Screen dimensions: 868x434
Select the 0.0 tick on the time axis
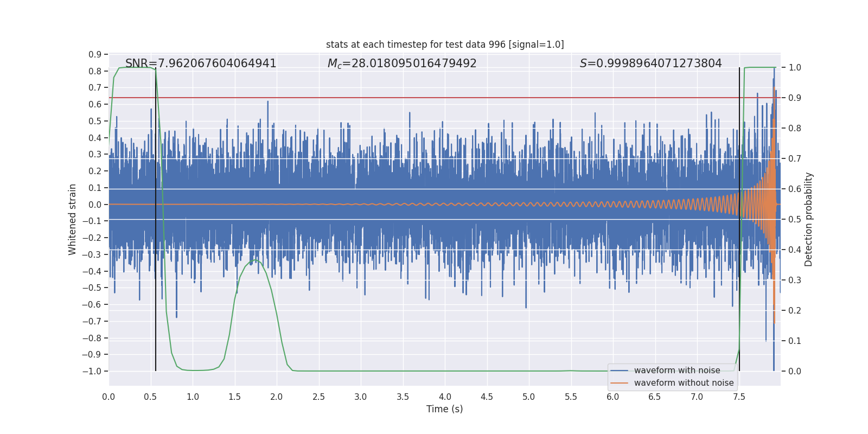108,397
